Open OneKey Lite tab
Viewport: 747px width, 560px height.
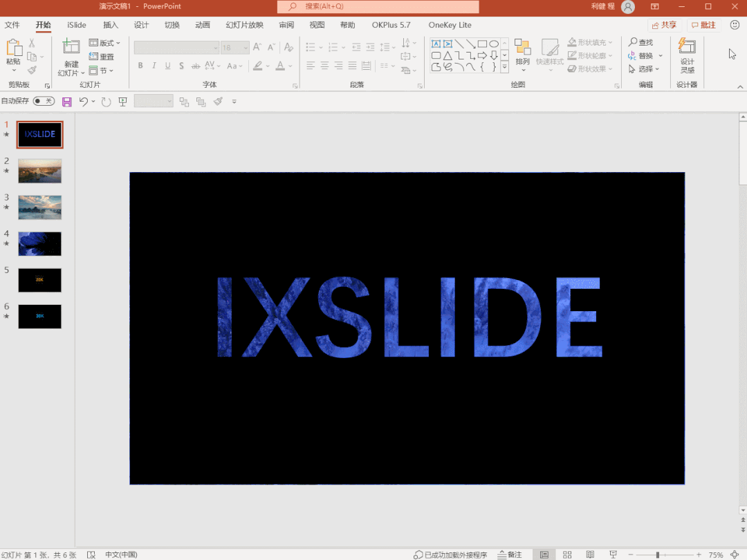pyautogui.click(x=450, y=25)
